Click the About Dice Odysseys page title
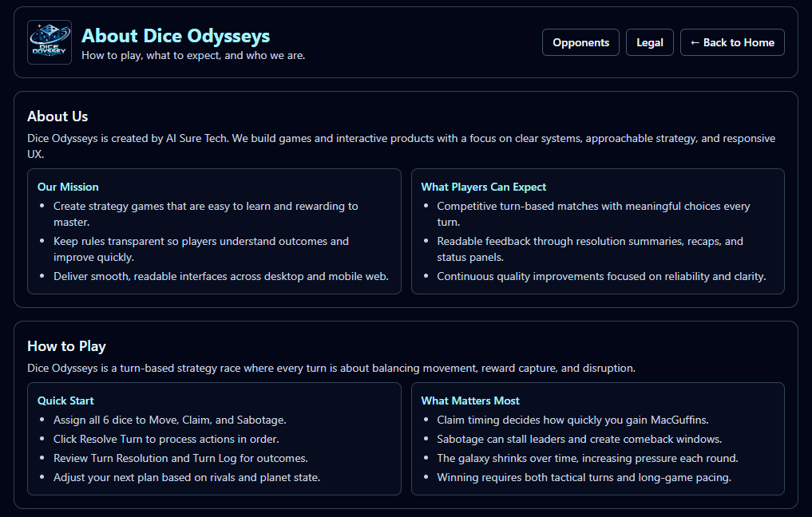The image size is (812, 517). pos(176,36)
